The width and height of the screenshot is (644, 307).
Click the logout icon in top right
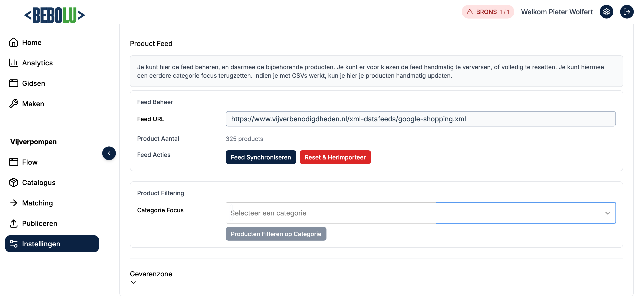pyautogui.click(x=627, y=12)
